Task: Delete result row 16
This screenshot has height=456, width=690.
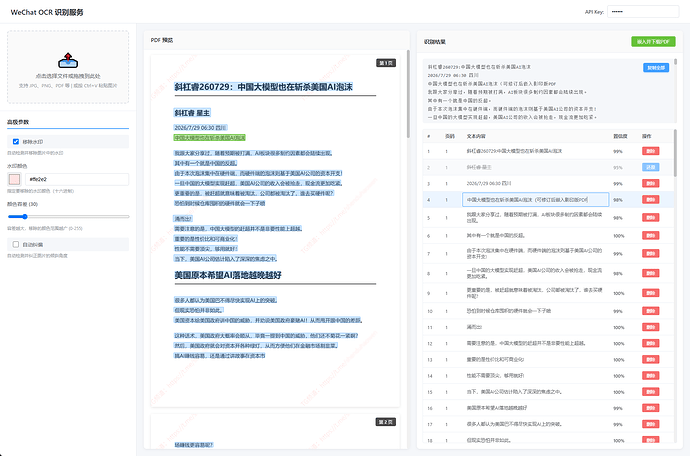Action: (650, 408)
